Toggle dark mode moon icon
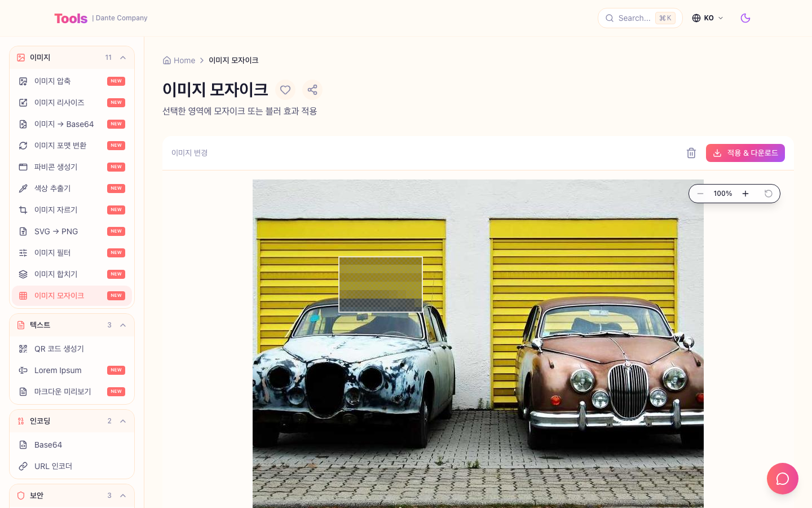Screen dimensions: 812x508 [x=745, y=18]
